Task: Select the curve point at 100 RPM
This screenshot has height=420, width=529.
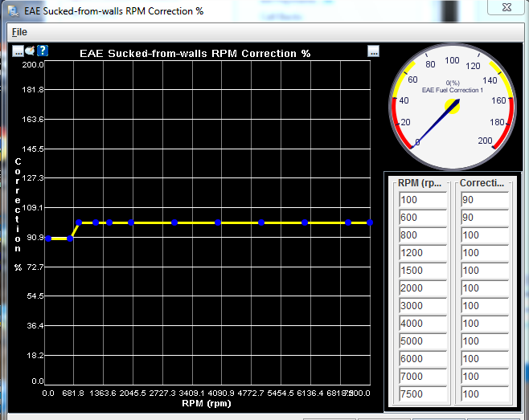Action: click(48, 239)
